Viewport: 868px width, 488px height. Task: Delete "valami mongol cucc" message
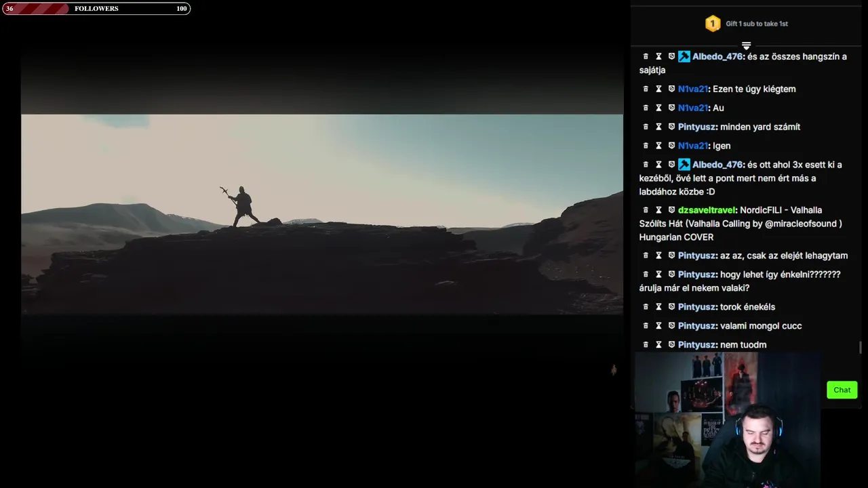pyautogui.click(x=646, y=326)
